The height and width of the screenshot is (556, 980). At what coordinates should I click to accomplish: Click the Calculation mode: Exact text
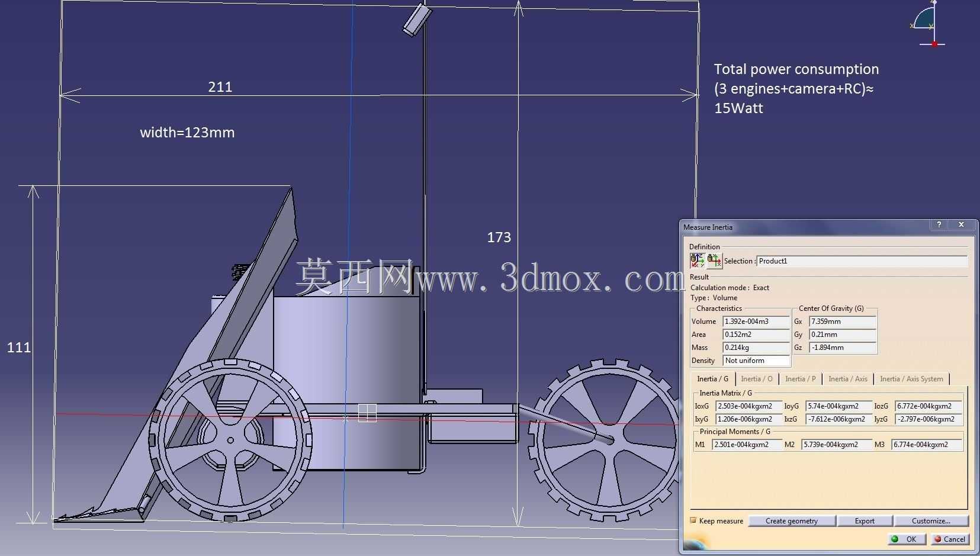coord(730,288)
